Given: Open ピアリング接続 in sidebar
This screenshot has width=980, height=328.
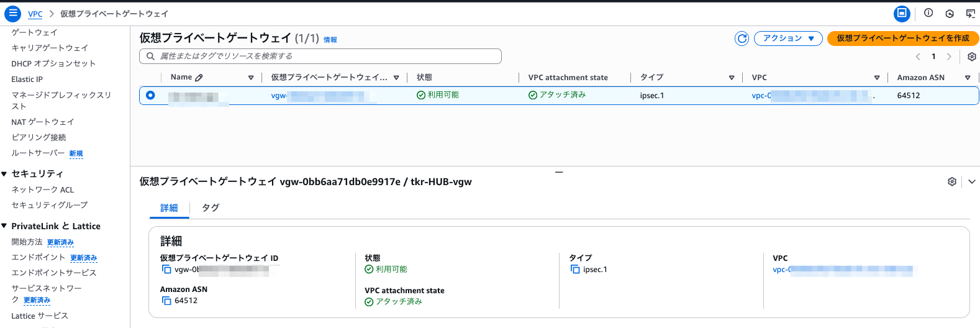Looking at the screenshot, I should pos(39,137).
